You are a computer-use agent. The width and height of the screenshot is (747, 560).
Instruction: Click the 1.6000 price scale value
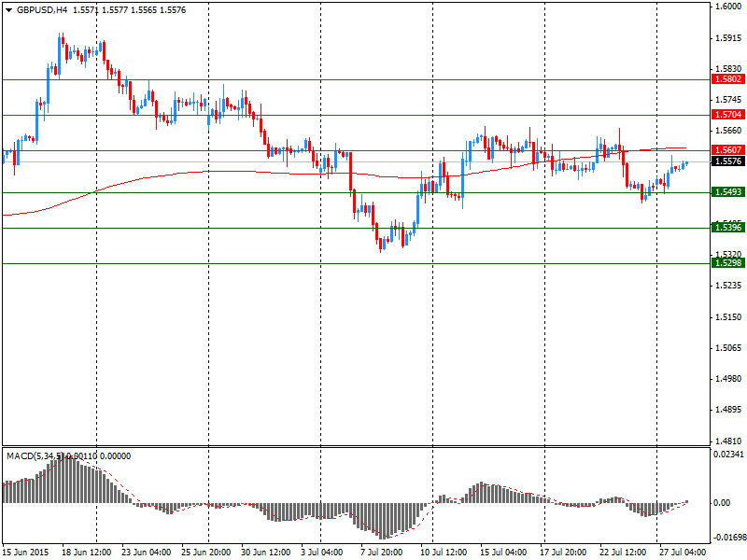pos(728,7)
